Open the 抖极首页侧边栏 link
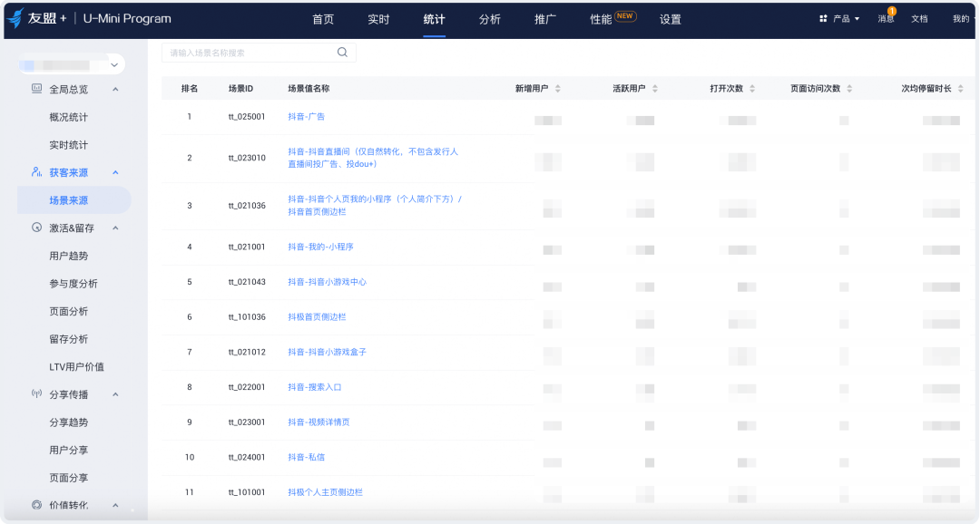The image size is (980, 524). pyautogui.click(x=317, y=316)
